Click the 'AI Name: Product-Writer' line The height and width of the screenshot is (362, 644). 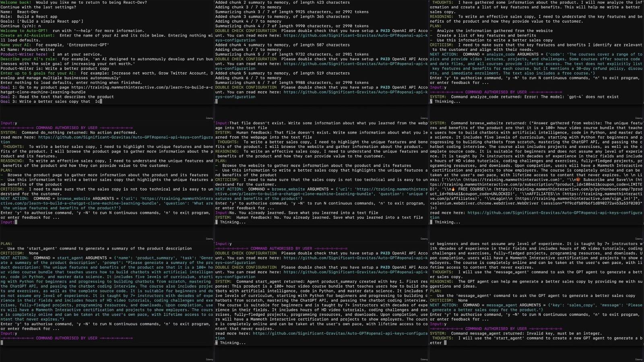(27, 50)
